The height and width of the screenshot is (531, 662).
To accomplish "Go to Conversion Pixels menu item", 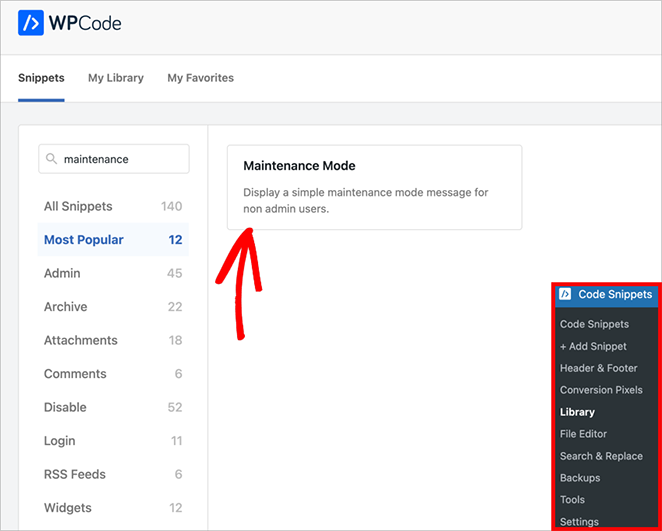I will tap(601, 390).
